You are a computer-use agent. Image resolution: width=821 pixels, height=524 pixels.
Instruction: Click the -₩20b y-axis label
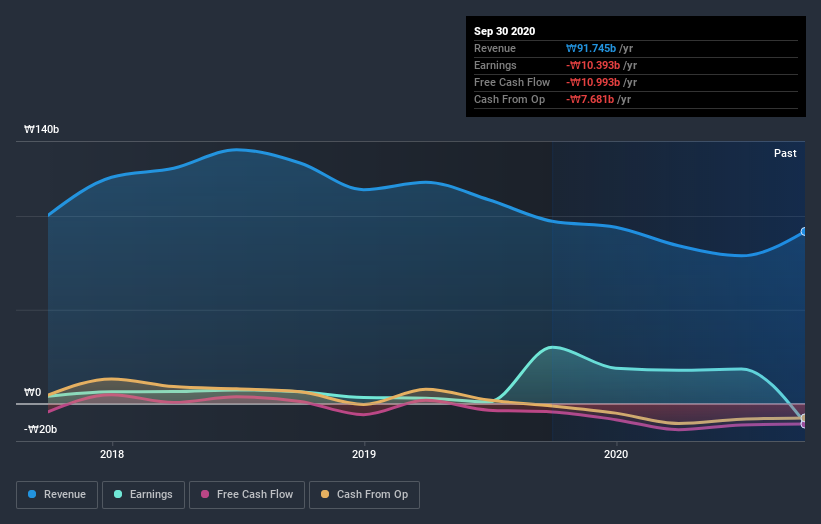pos(40,429)
